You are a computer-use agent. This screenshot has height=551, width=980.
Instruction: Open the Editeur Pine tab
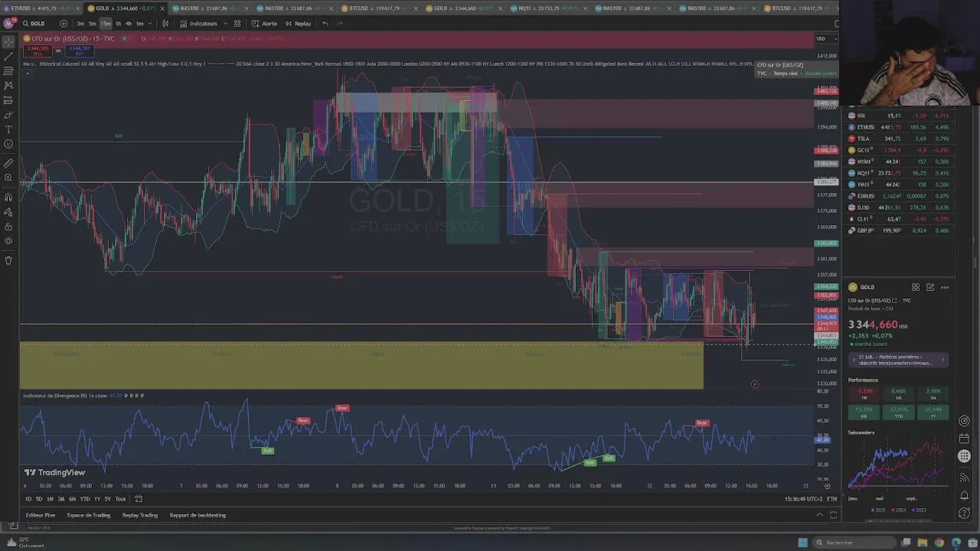click(x=41, y=515)
